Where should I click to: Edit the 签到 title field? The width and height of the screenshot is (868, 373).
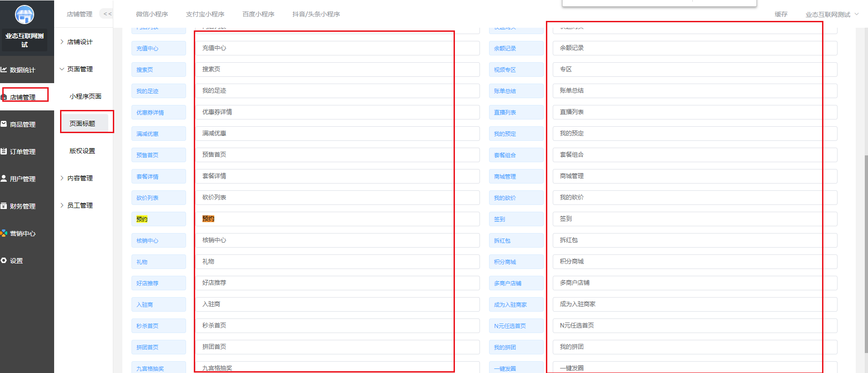click(x=695, y=219)
